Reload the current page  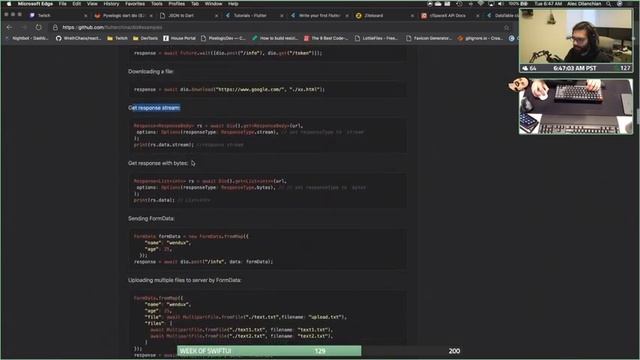38,27
